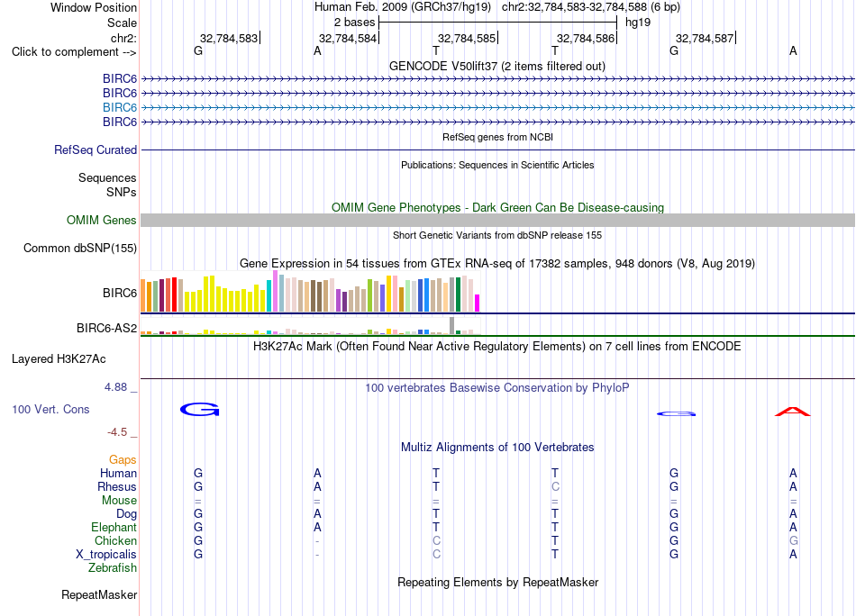Click the Dog alignment row label
Viewport: 856px width, 616px height.
126,514
